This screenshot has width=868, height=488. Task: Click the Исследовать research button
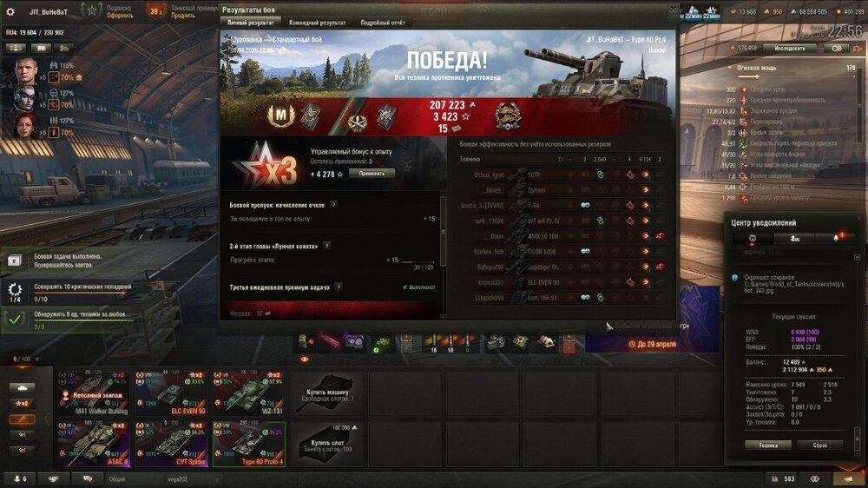click(789, 48)
